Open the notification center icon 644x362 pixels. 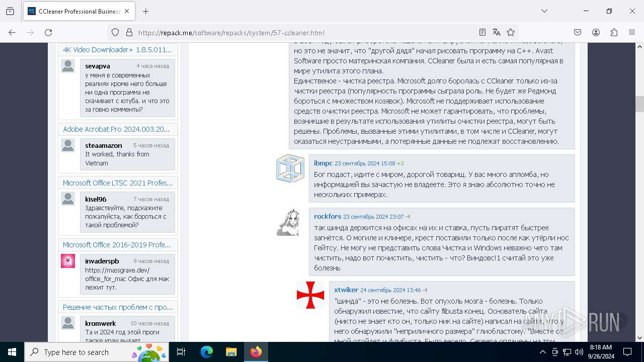tap(627, 352)
